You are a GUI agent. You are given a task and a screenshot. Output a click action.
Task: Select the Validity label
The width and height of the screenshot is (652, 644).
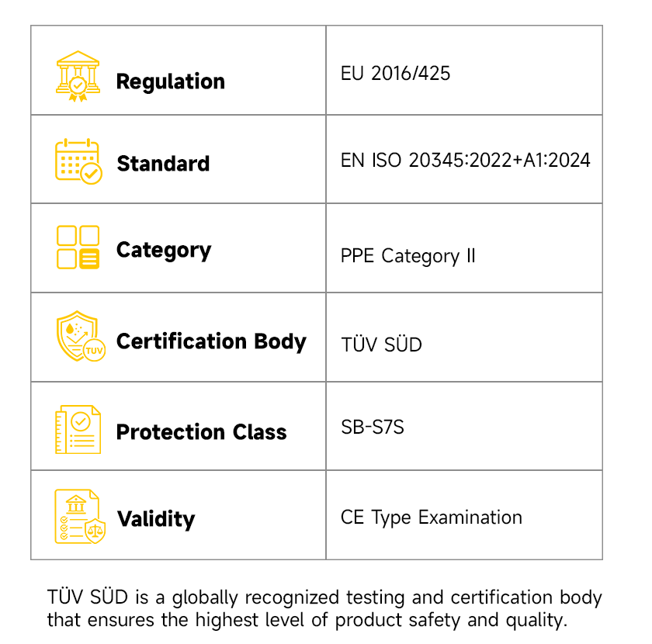(156, 519)
